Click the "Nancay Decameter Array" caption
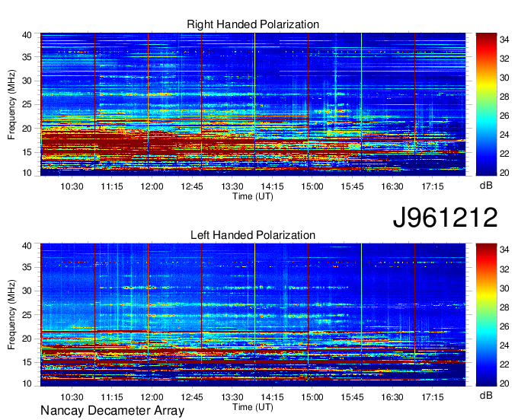The width and height of the screenshot is (518, 420). pyautogui.click(x=112, y=411)
